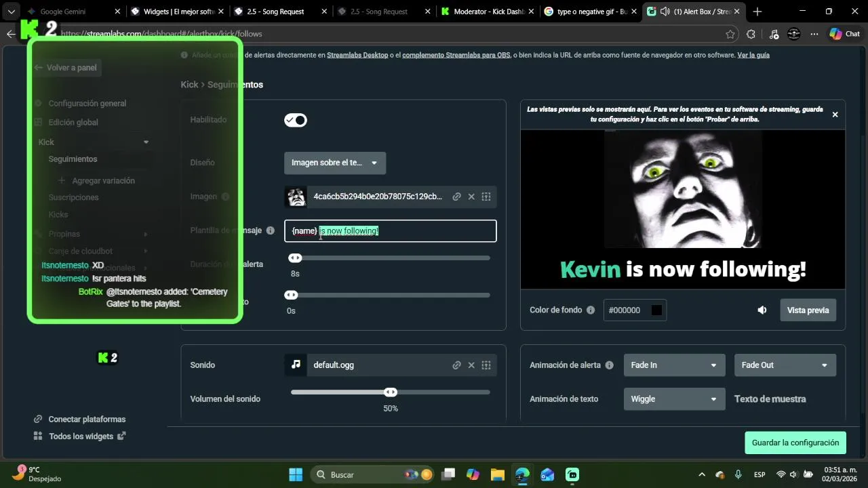Open Copilot Chat in the browser toolbar

click(844, 34)
